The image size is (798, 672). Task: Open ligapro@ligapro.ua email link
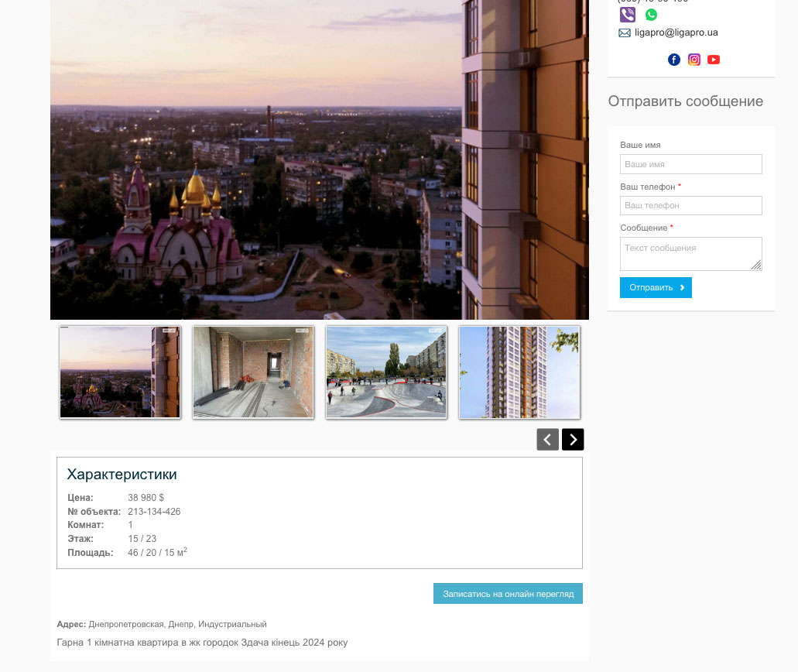[676, 32]
